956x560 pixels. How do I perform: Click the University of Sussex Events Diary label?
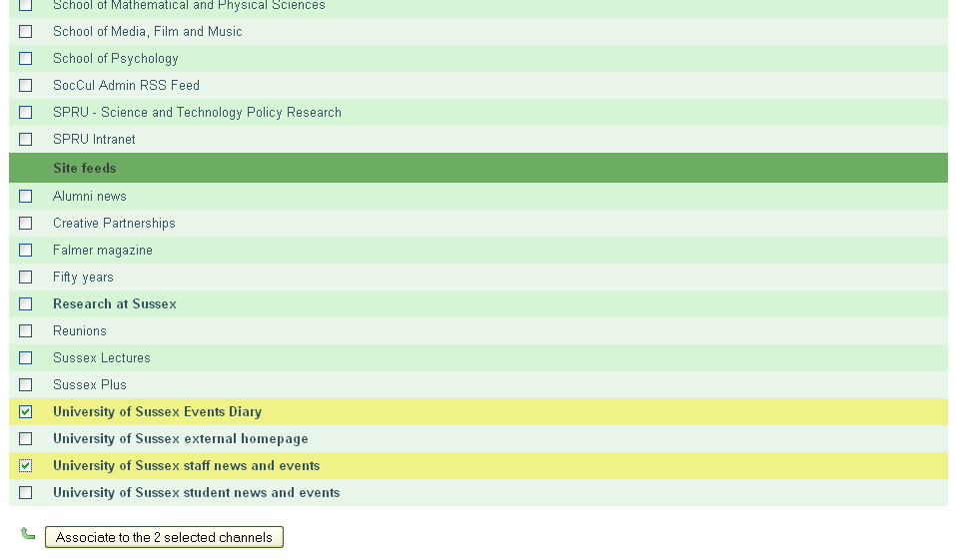pyautogui.click(x=157, y=412)
